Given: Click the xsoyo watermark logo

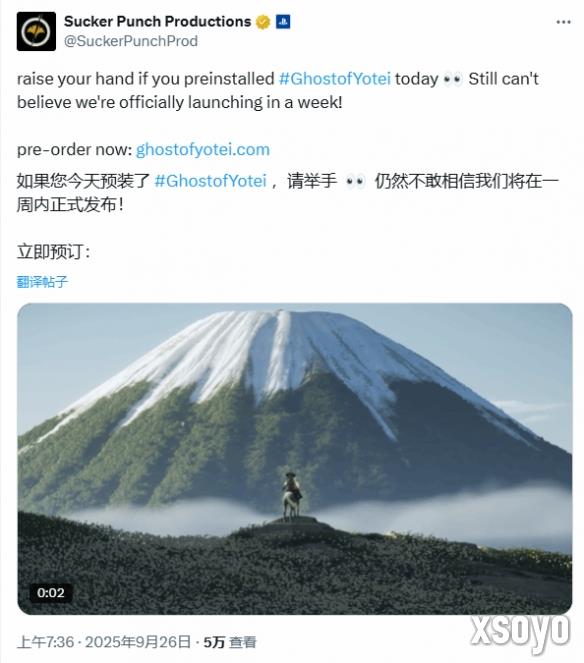Looking at the screenshot, I should point(519,631).
